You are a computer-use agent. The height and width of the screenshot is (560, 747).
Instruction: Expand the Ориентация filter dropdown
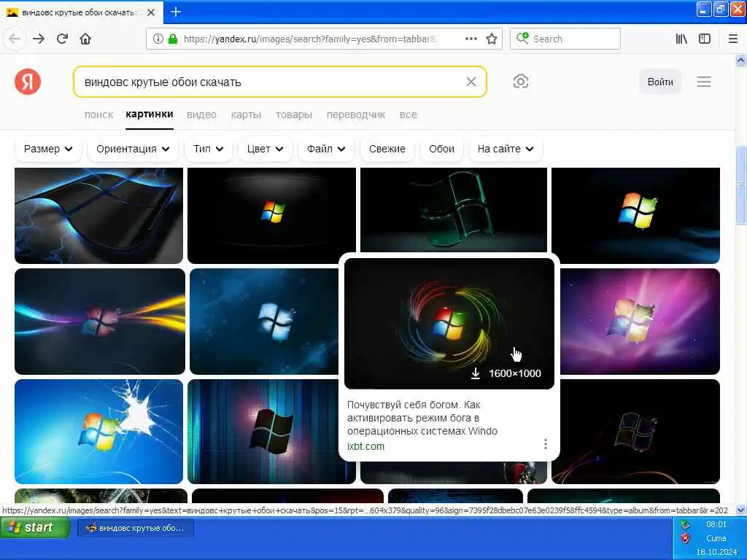(x=133, y=149)
